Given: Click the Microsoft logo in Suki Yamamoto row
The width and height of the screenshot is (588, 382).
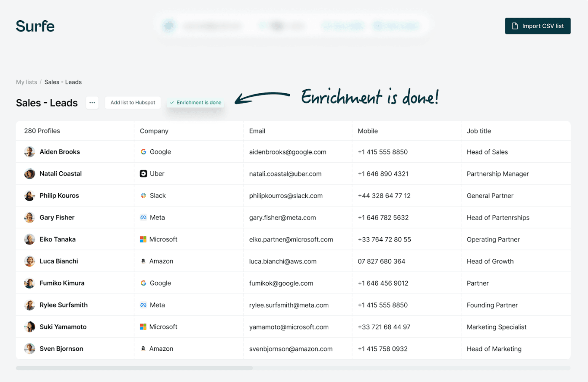Looking at the screenshot, I should (x=143, y=327).
